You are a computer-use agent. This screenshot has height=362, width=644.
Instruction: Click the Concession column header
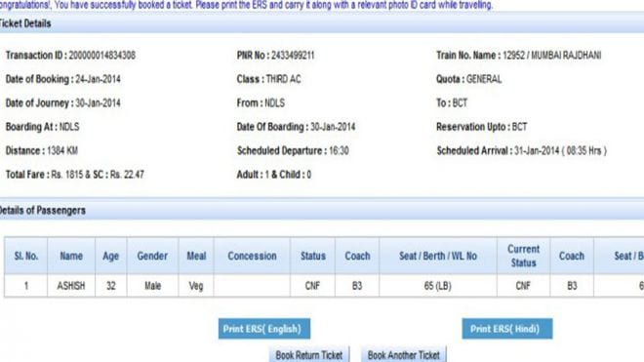click(x=252, y=256)
